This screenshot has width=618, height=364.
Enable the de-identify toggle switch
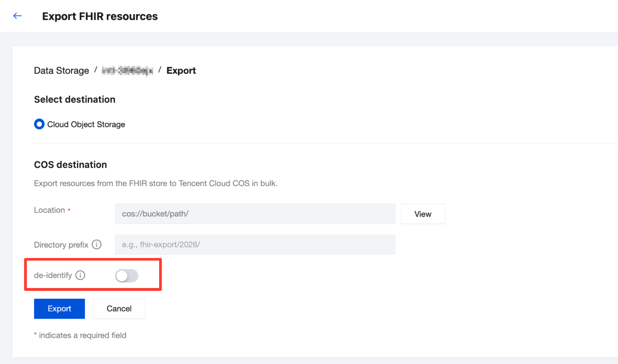coord(126,276)
